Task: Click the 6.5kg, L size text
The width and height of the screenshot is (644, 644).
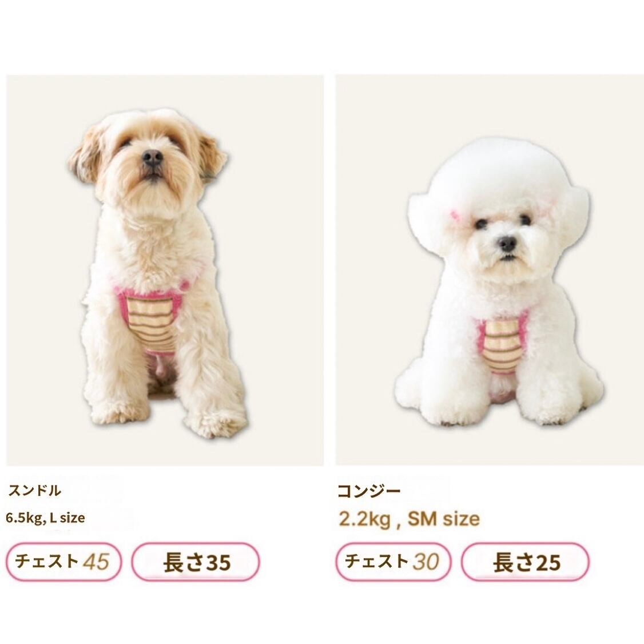Action: pyautogui.click(x=45, y=518)
